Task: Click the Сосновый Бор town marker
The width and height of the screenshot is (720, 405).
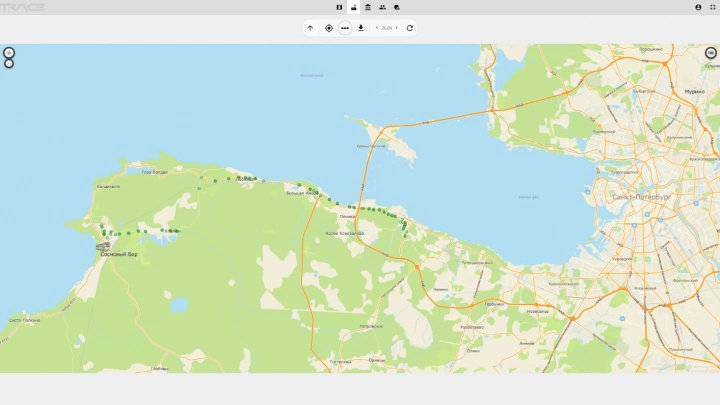Action: [x=104, y=246]
